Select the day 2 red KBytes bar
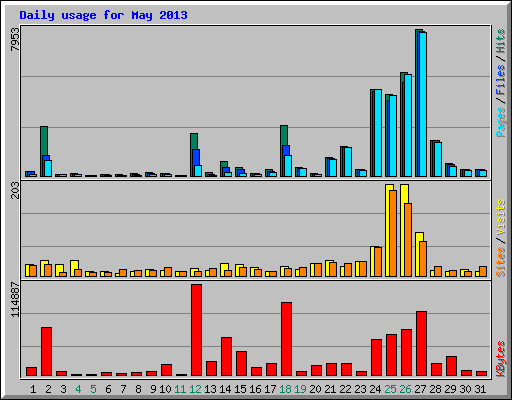This screenshot has width=512, height=400. (x=46, y=351)
